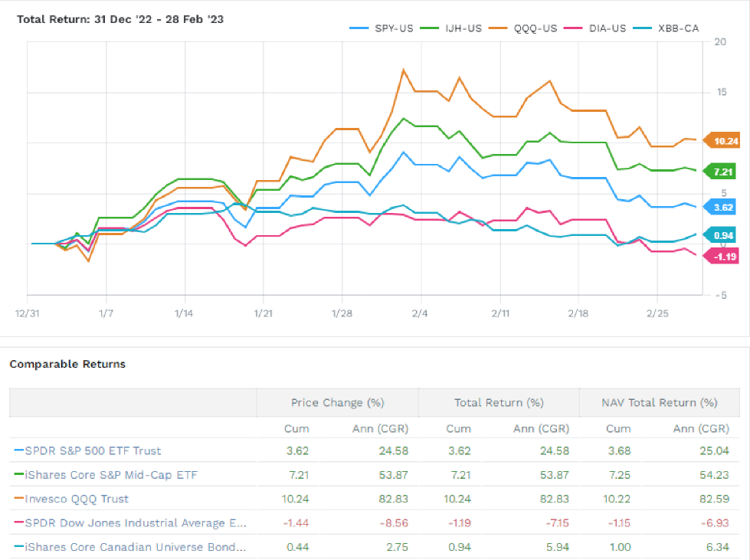Click the pink -1.19 end-value tag on chart

click(x=721, y=257)
